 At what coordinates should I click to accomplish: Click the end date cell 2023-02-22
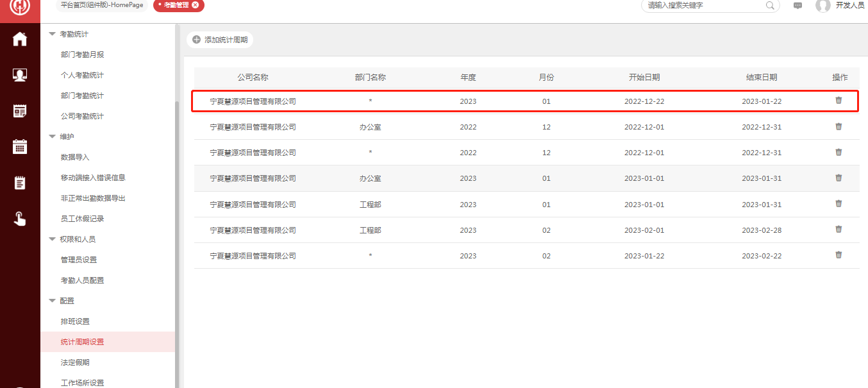pos(762,256)
